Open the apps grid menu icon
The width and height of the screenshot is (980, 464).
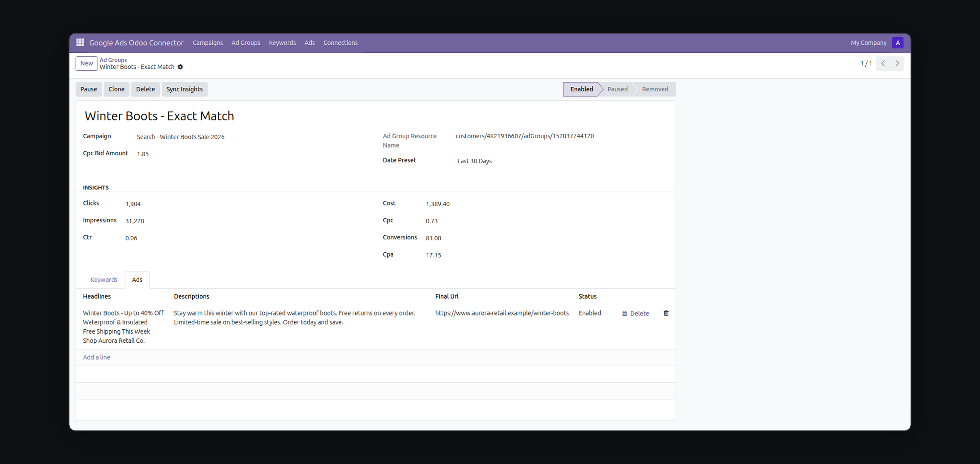coord(80,43)
